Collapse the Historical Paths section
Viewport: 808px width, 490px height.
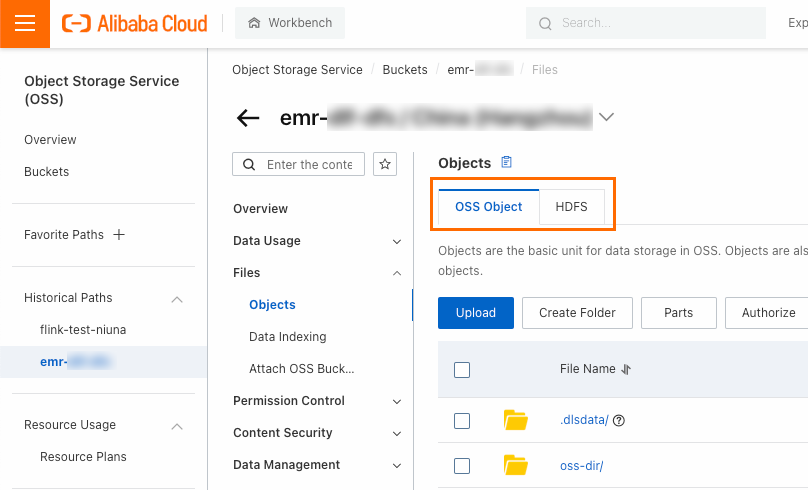(177, 298)
